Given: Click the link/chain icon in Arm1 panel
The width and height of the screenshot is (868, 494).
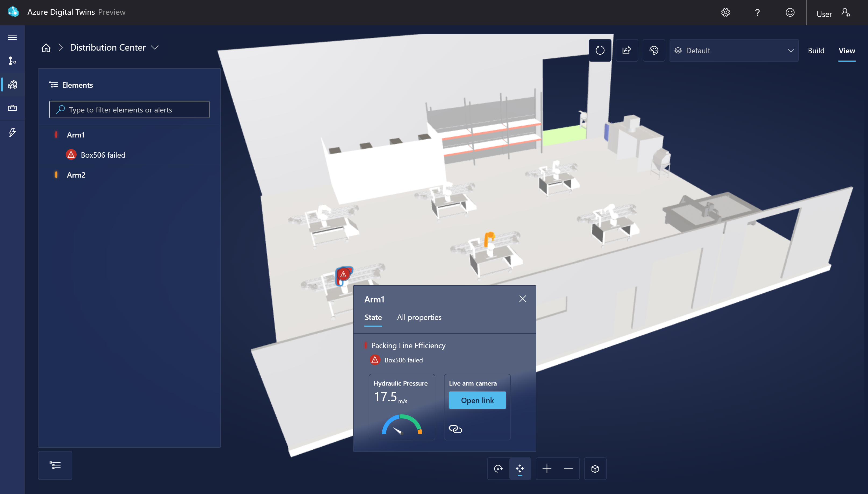Looking at the screenshot, I should click(x=456, y=428).
